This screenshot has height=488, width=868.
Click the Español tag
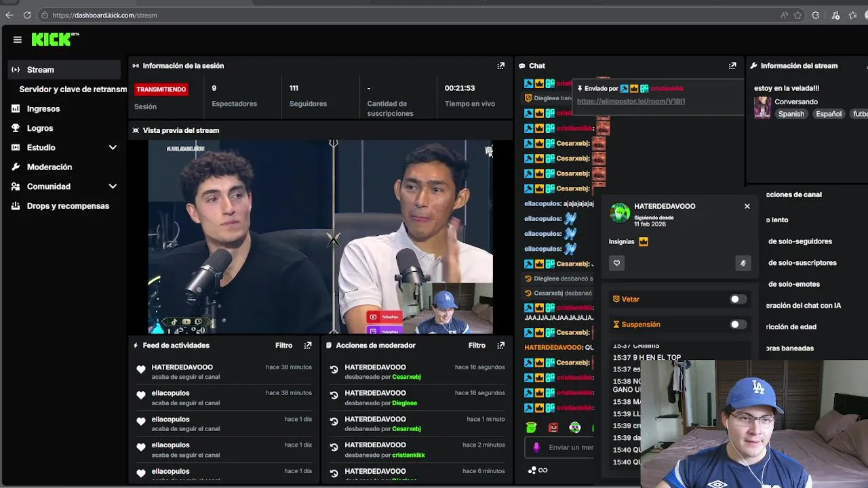(x=828, y=114)
